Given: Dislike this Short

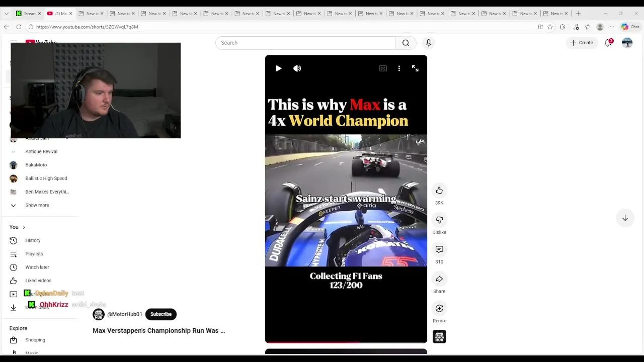Looking at the screenshot, I should pos(439,220).
